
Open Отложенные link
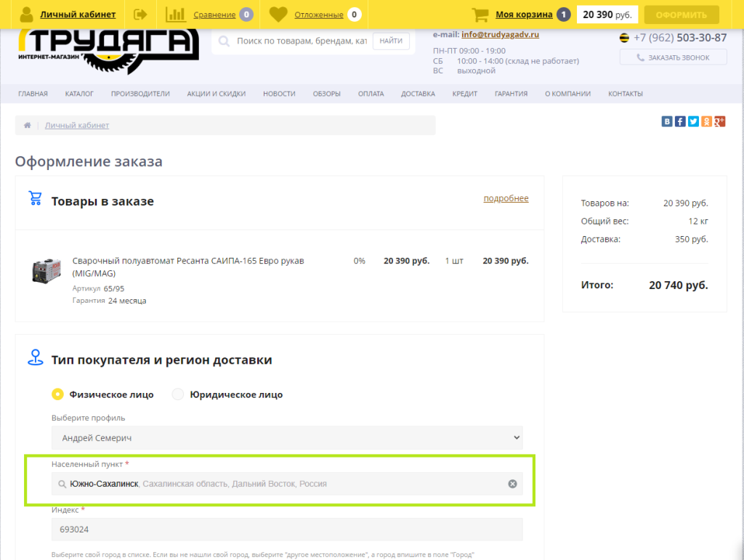[319, 15]
